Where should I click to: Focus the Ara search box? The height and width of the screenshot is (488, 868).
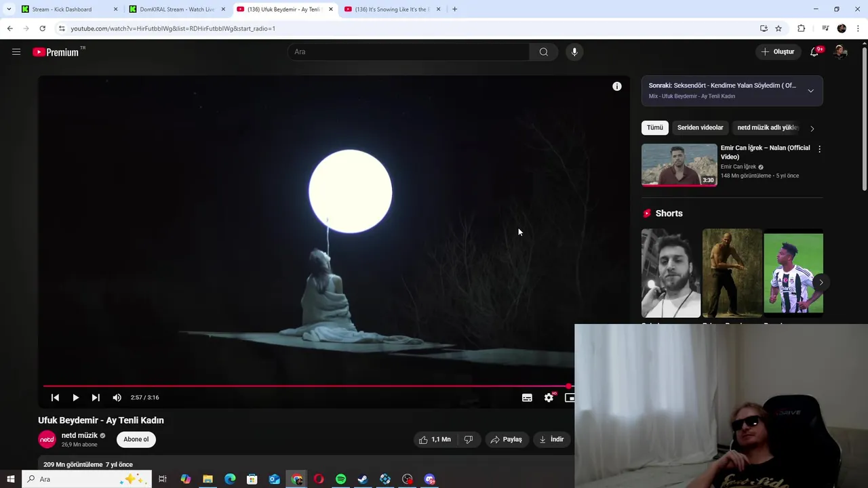pyautogui.click(x=408, y=52)
